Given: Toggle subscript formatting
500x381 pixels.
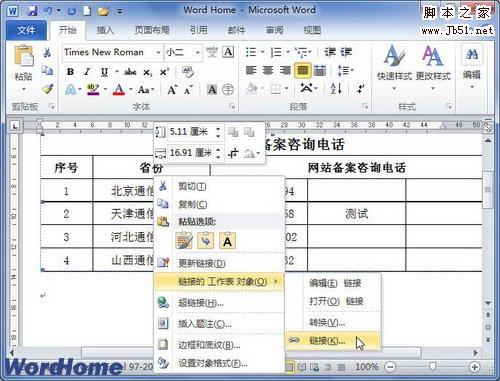Looking at the screenshot, I should point(148,72).
